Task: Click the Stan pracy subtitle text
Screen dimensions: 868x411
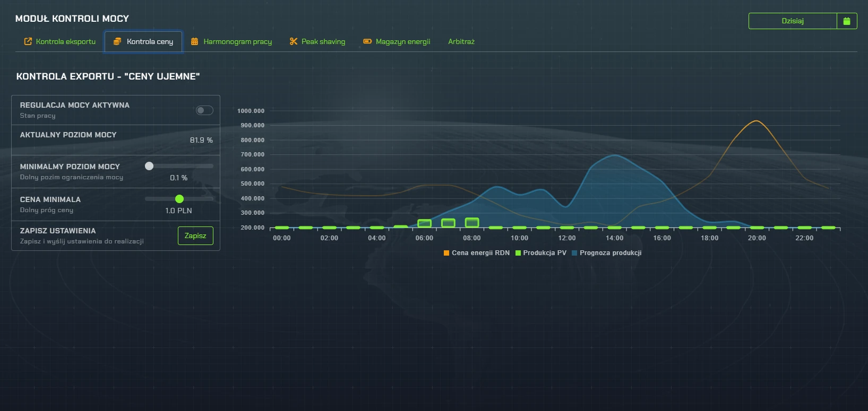Action: click(x=38, y=116)
